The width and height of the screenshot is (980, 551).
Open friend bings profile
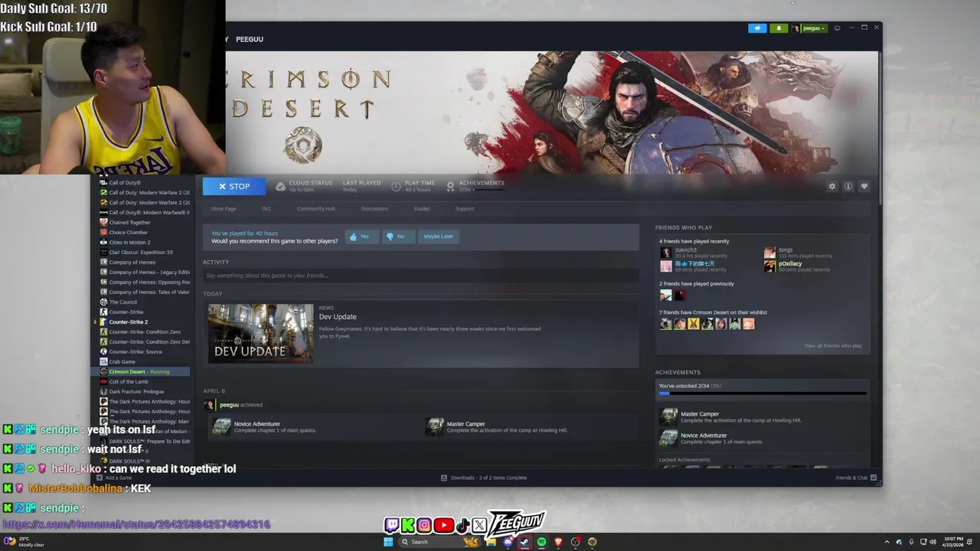pos(786,250)
